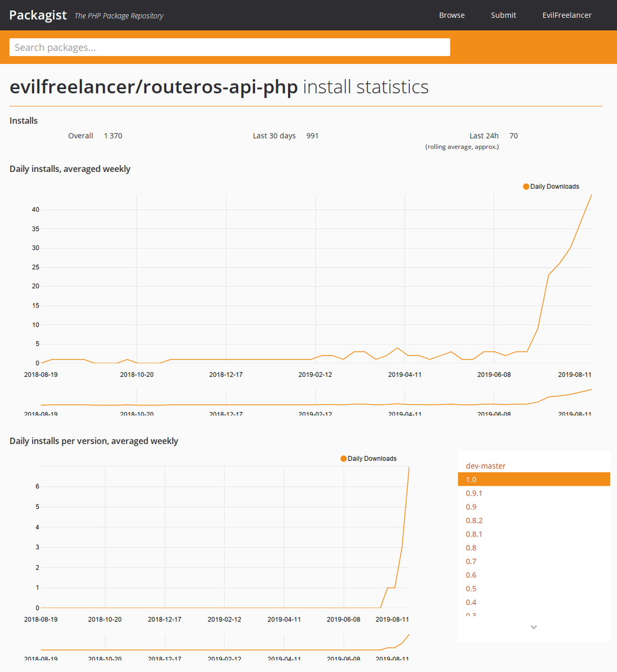
Task: Select the dev-master version
Action: 534,466
